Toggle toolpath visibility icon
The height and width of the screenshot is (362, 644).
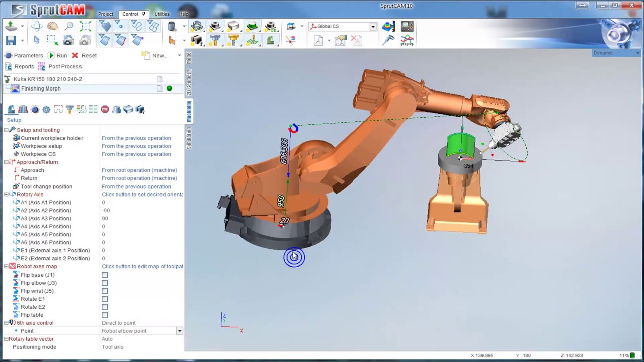click(x=252, y=40)
